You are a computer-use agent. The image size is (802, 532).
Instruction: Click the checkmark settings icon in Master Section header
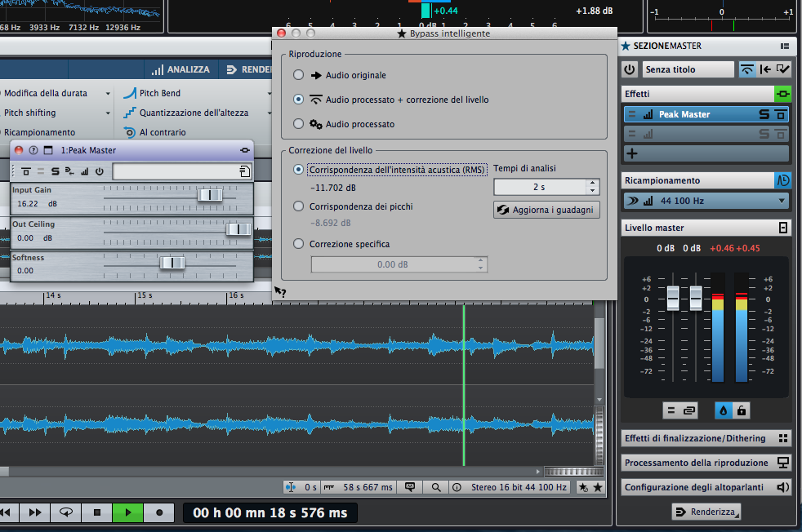coord(782,69)
